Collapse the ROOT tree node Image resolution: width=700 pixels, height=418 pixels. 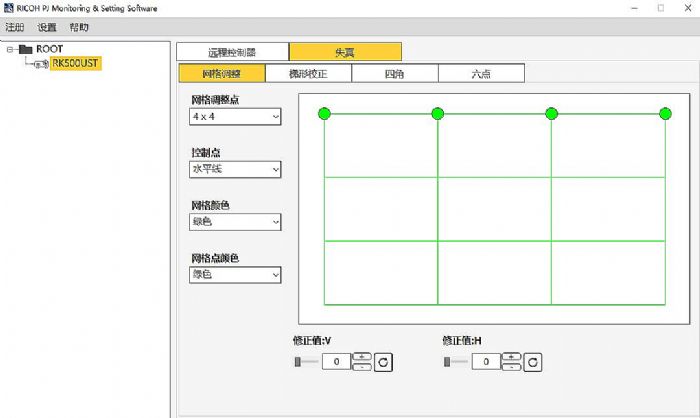(x=10, y=49)
